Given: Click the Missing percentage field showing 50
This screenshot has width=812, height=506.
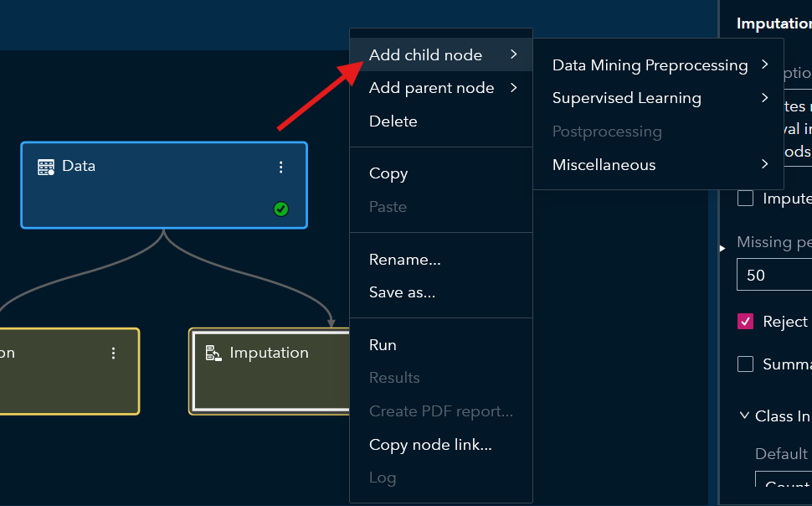Looking at the screenshot, I should [774, 275].
